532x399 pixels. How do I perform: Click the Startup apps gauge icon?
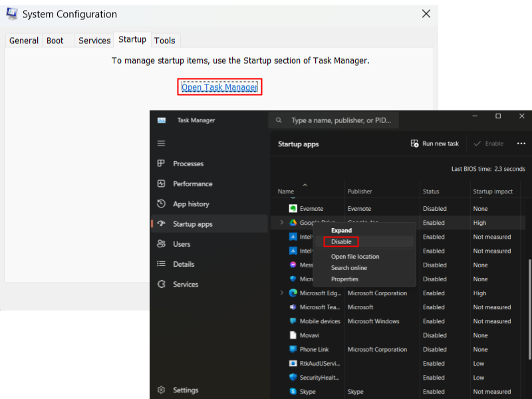pyautogui.click(x=161, y=223)
